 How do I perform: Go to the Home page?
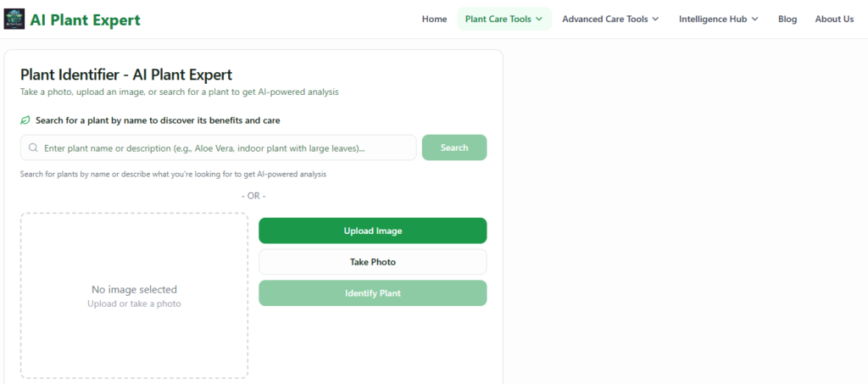(434, 19)
